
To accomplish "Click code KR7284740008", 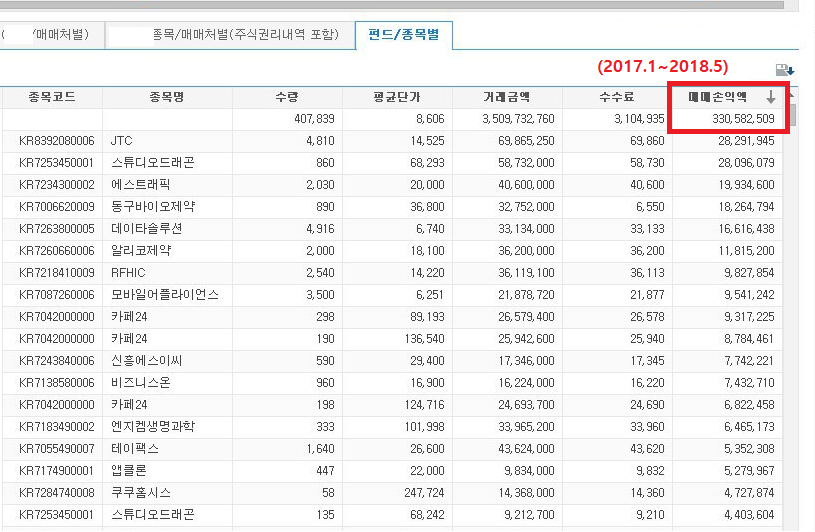I will tap(57, 493).
